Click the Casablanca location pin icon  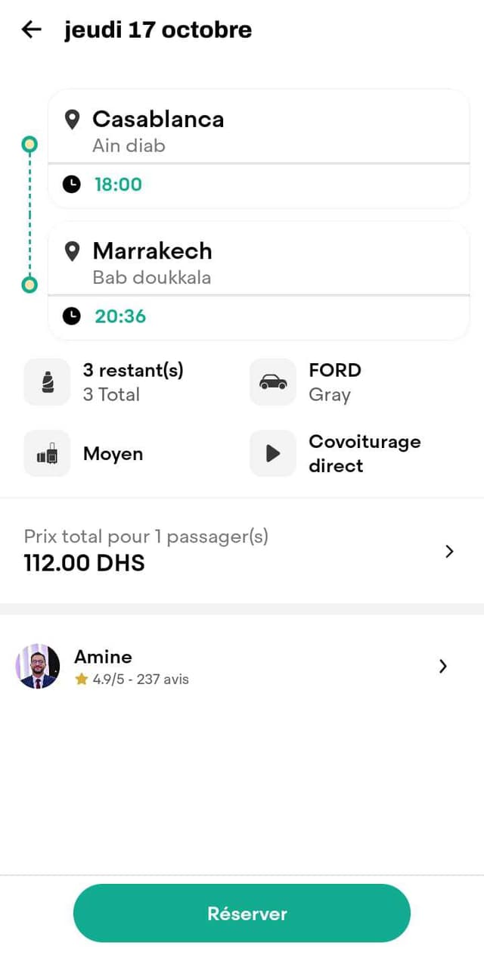pos(72,119)
